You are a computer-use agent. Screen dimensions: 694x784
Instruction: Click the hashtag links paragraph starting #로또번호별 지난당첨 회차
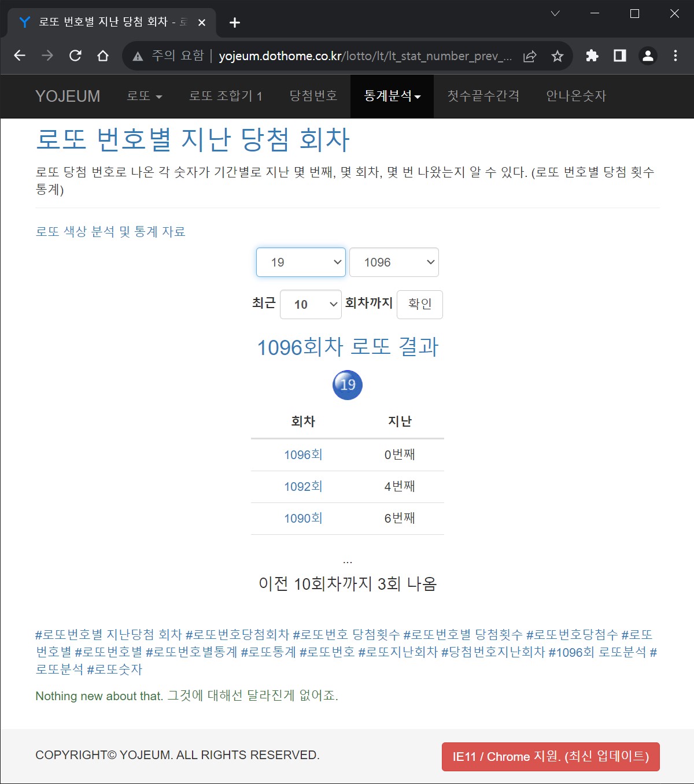[x=346, y=652]
